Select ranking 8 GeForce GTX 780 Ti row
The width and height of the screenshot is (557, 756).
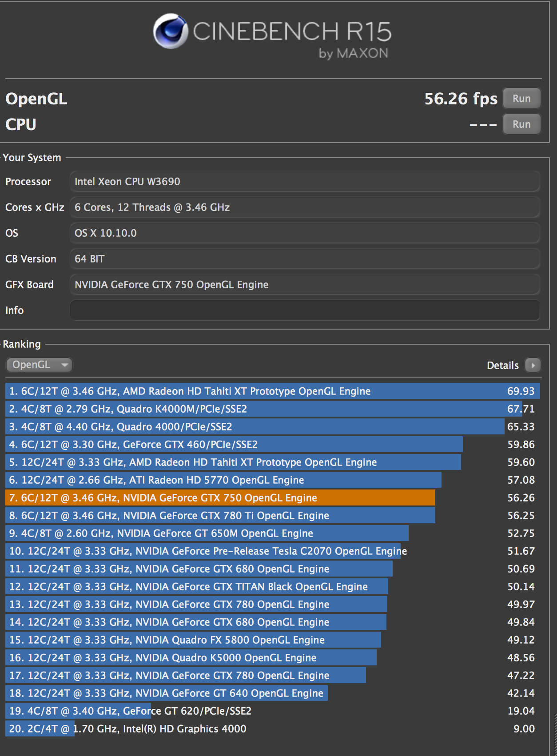pos(273,515)
